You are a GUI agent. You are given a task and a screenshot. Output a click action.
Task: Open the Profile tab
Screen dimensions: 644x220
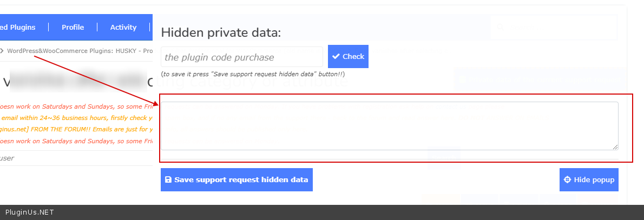point(73,27)
